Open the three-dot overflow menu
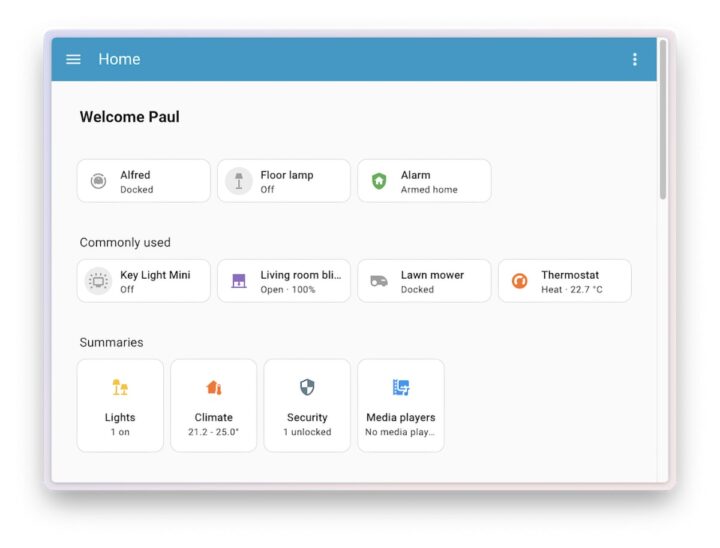This screenshot has width=720, height=548. pos(634,59)
